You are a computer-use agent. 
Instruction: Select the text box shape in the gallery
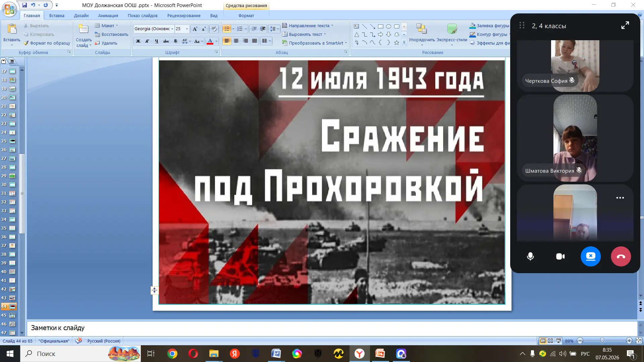(x=357, y=26)
